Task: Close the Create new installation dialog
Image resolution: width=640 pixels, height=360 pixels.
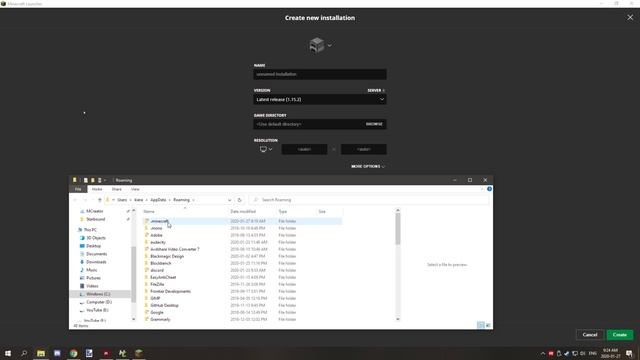Action: click(x=630, y=17)
